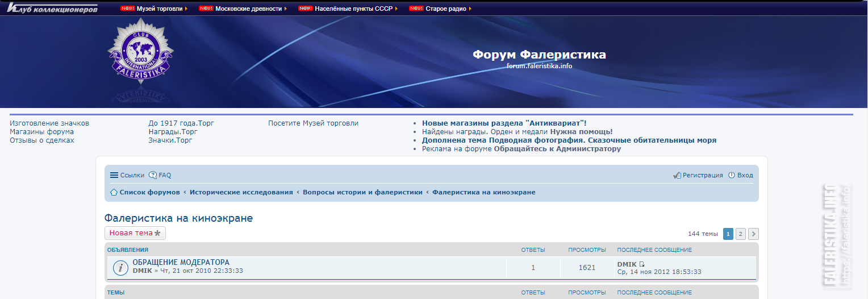Click the 1621 views count
Screen dimensions: 868x299
587,267
